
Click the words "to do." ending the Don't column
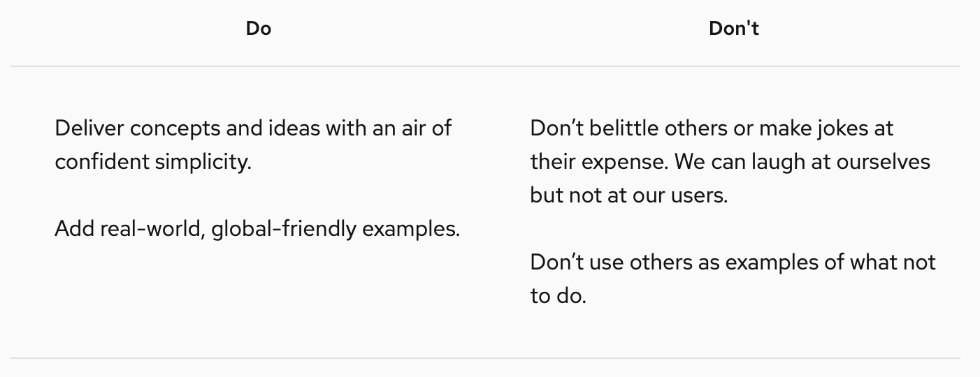(558, 296)
